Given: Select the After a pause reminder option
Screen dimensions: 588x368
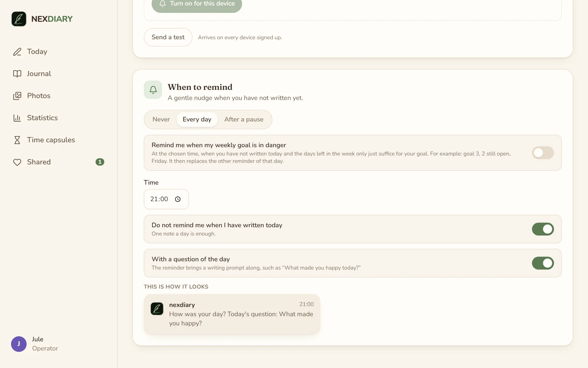Looking at the screenshot, I should point(244,120).
